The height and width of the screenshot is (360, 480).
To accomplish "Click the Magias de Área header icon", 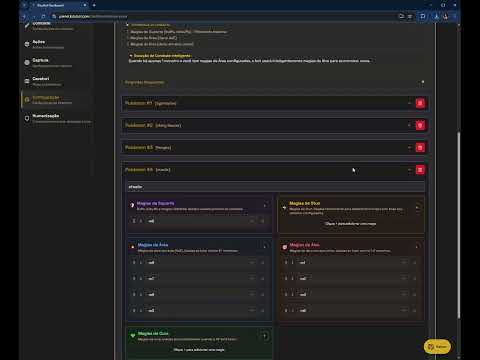I will pyautogui.click(x=132, y=247).
